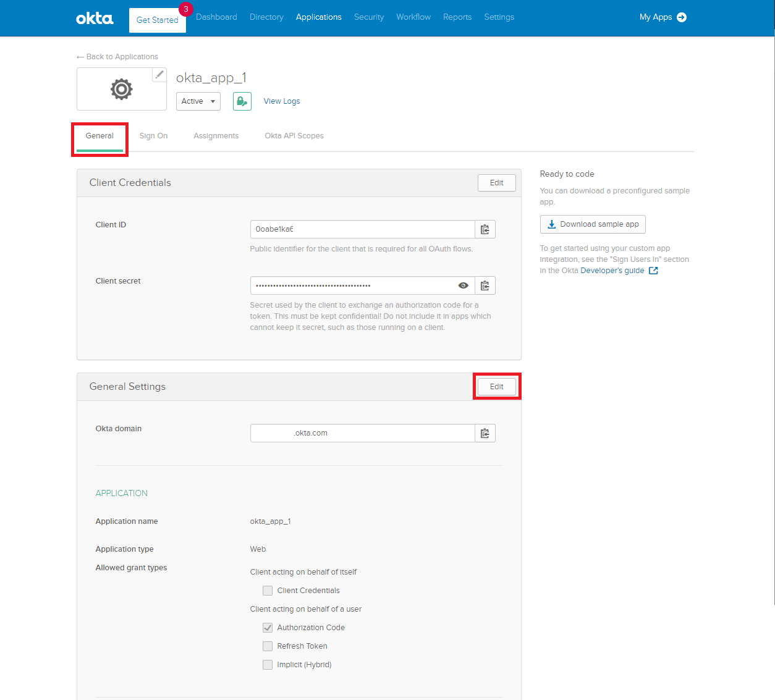Edit the General Settings section
775x700 pixels.
[497, 387]
